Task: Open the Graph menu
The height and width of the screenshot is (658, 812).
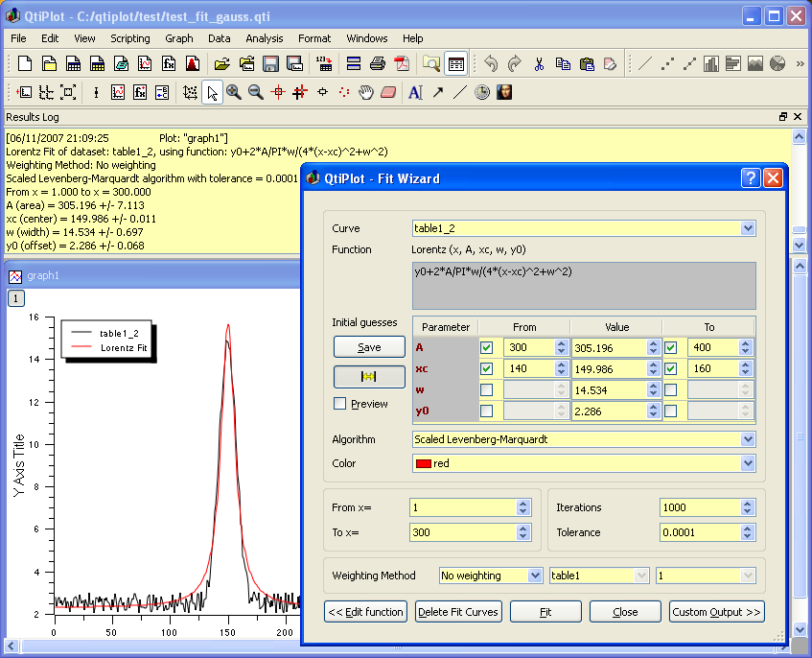Action: pyautogui.click(x=179, y=38)
